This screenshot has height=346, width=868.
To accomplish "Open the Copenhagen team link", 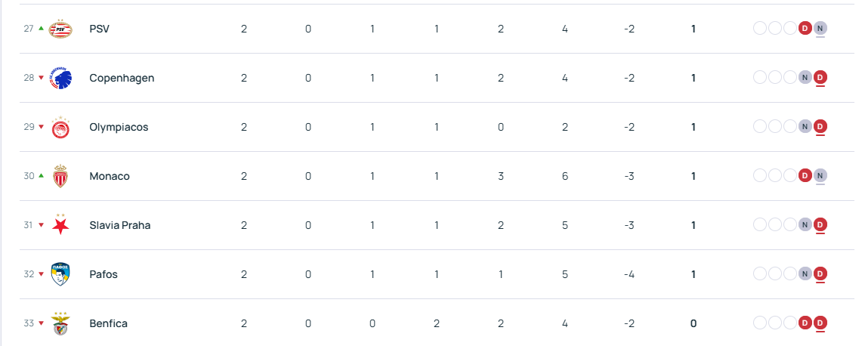I will click(x=122, y=78).
